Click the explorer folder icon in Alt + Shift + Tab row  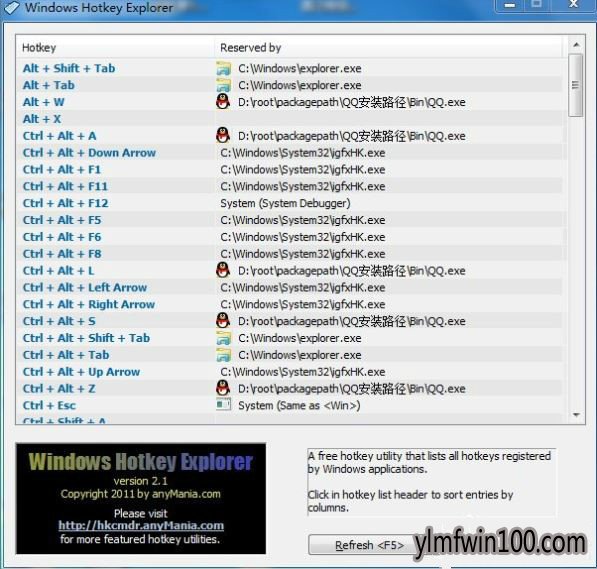click(223, 69)
